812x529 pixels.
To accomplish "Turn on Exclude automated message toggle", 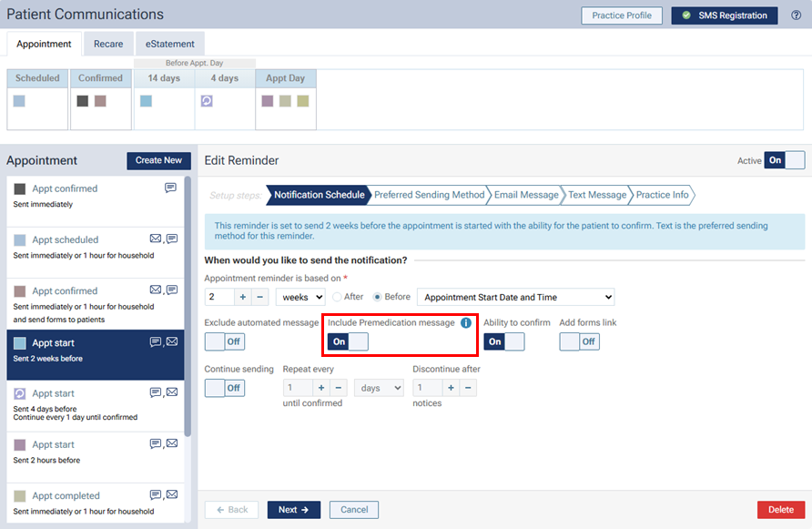I will pyautogui.click(x=224, y=341).
